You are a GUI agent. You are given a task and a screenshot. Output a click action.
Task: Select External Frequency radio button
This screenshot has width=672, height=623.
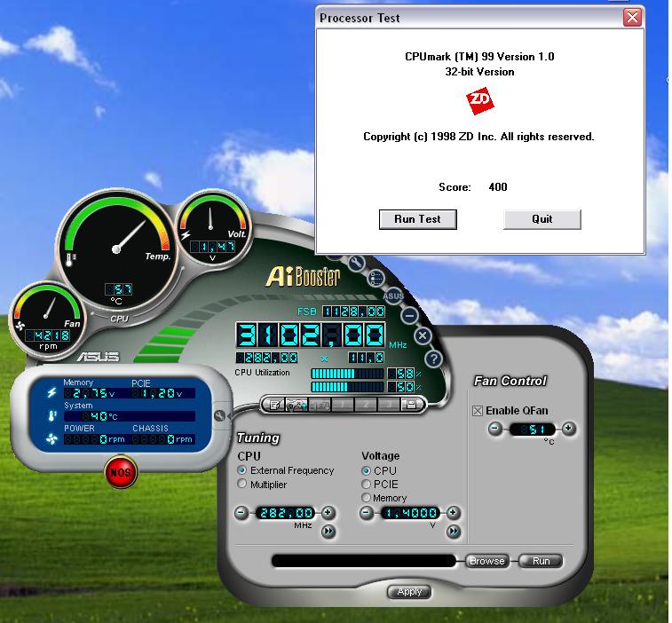(x=241, y=470)
